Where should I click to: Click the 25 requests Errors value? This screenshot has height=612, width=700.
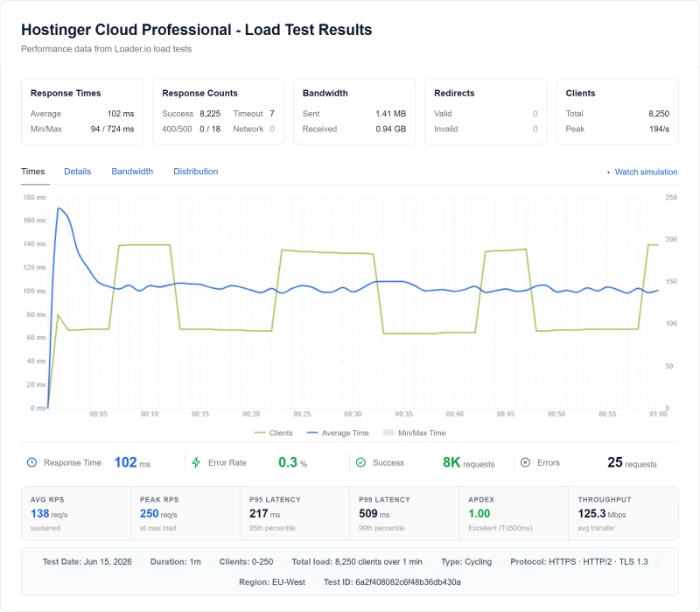(x=632, y=462)
